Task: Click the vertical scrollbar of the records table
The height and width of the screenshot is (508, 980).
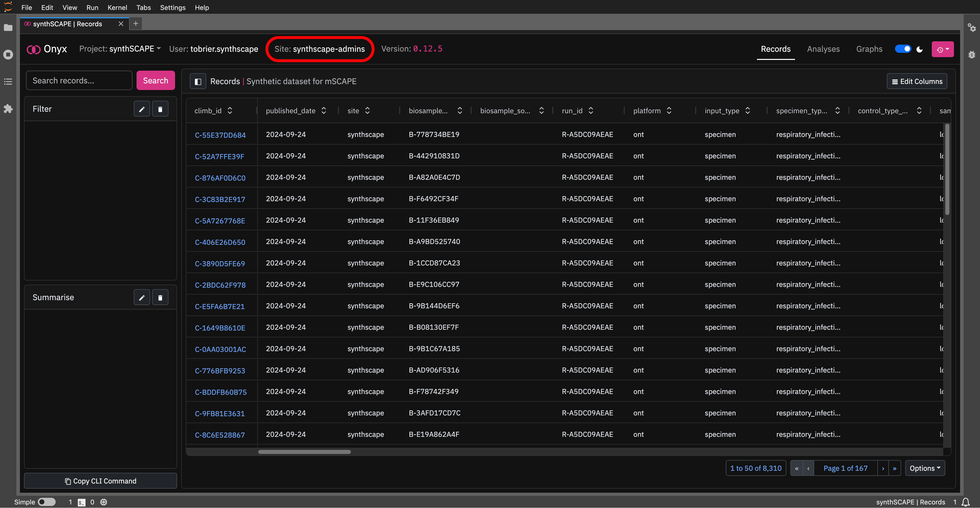Action: [947, 169]
